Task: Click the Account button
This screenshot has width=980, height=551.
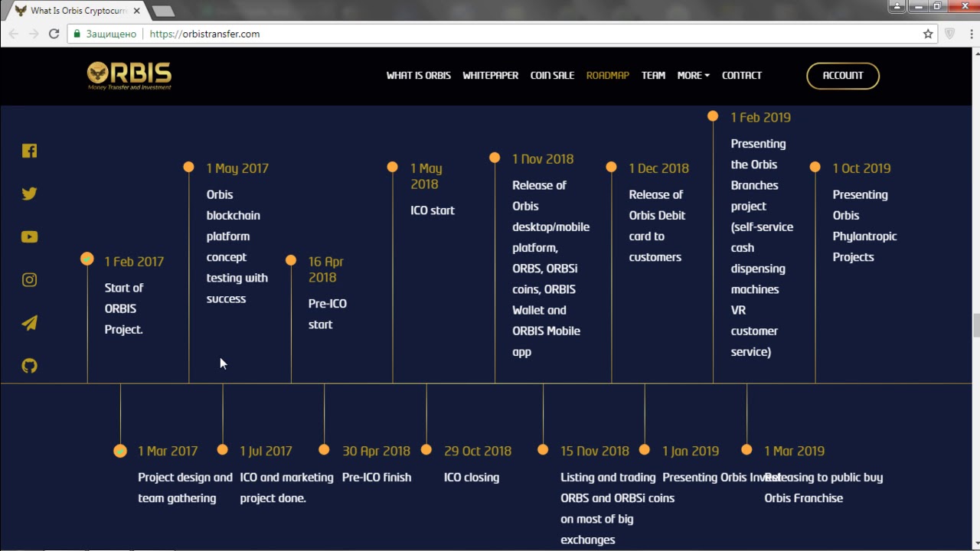Action: 843,76
